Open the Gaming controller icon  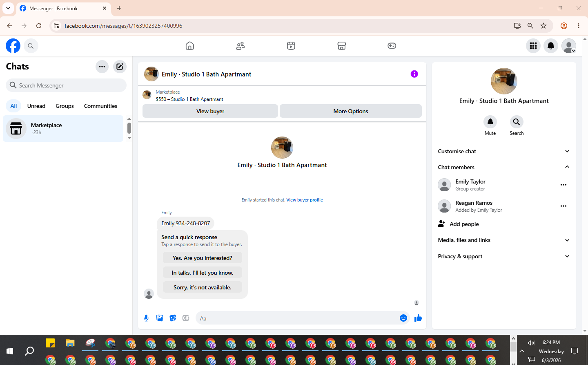392,46
